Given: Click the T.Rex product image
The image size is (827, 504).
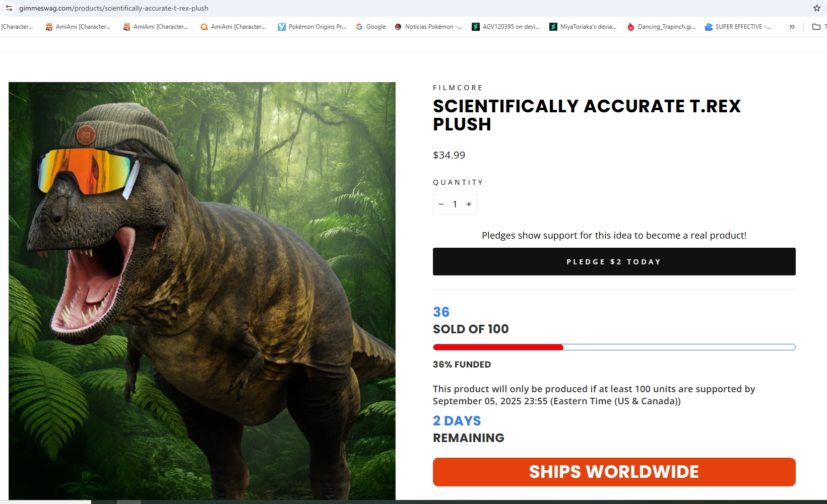Looking at the screenshot, I should (202, 291).
